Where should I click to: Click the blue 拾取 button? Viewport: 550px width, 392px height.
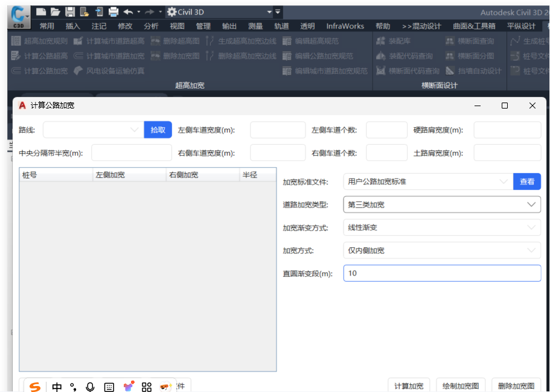click(x=158, y=130)
